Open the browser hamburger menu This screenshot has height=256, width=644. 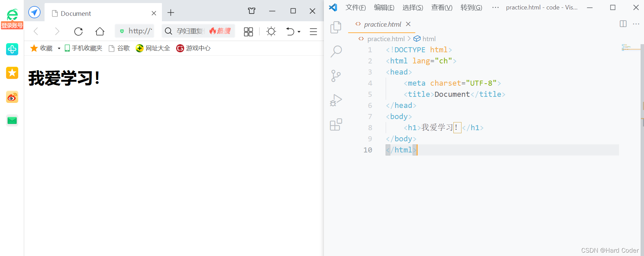[313, 31]
